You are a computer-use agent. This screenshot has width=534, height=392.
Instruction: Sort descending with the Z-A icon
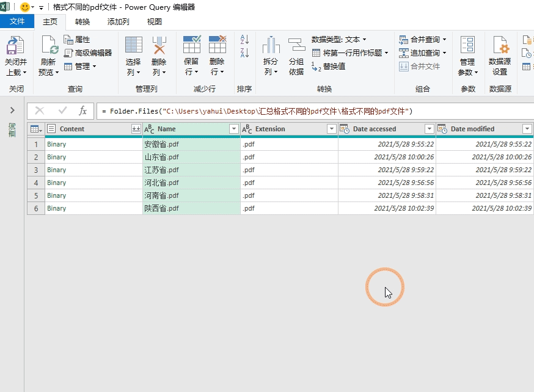244,53
